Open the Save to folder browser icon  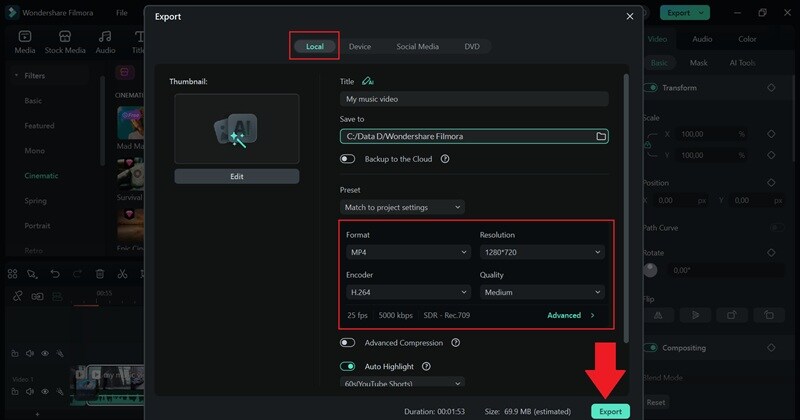click(601, 136)
